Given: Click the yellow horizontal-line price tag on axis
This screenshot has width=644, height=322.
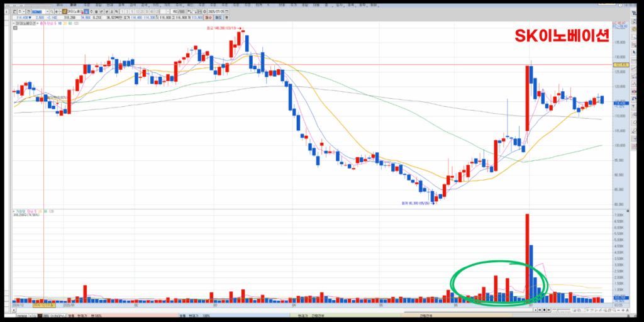Looking at the screenshot, I should (621, 65).
